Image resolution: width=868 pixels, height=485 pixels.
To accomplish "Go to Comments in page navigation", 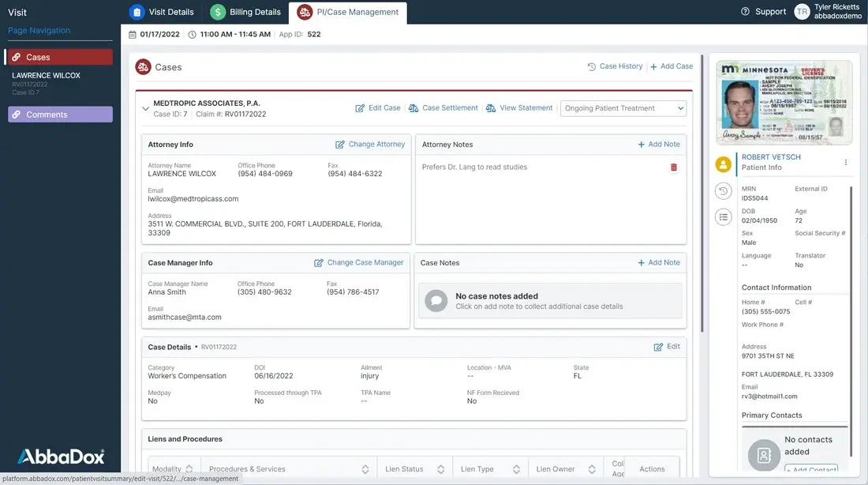I will pyautogui.click(x=60, y=115).
